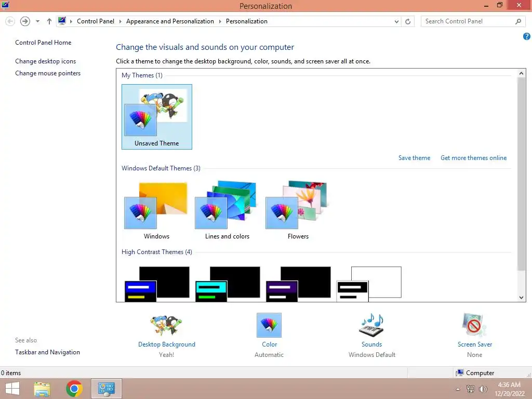Click the Personalization breadcrumb
532x399 pixels.
coord(247,21)
